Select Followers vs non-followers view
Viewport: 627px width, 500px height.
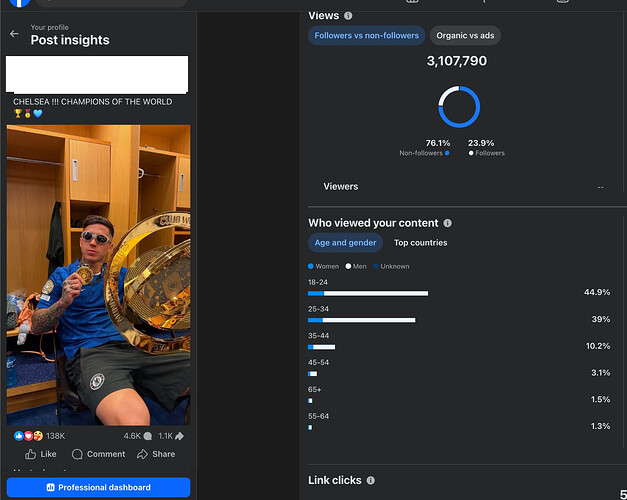point(367,36)
